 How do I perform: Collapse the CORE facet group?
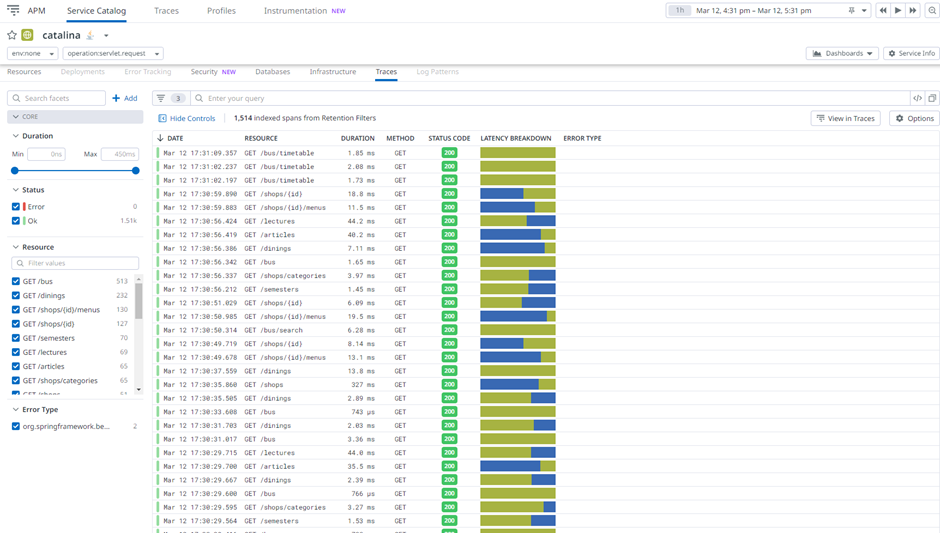click(x=75, y=117)
